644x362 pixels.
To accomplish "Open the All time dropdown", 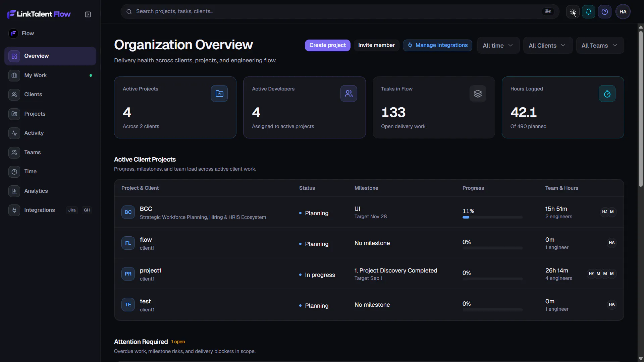I will coord(498,45).
